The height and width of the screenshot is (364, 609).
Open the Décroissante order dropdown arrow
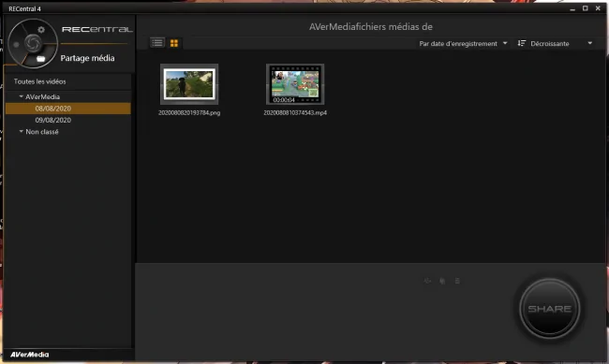(589, 43)
